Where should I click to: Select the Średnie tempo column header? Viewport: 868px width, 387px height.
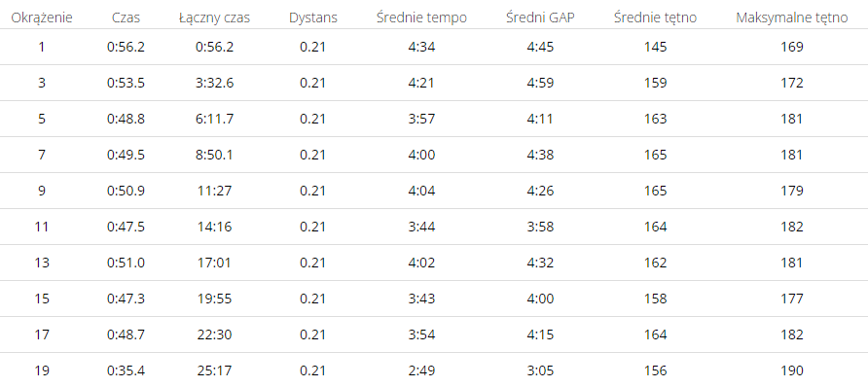[x=421, y=18]
